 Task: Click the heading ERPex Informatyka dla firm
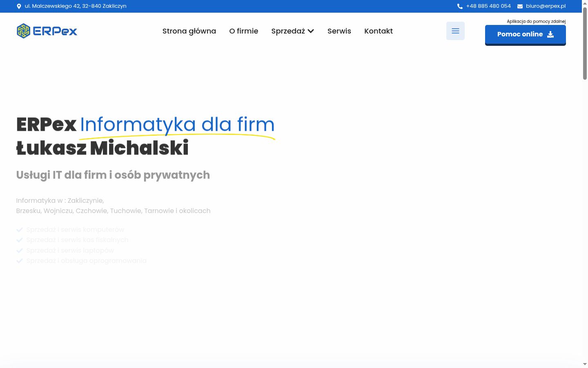coord(145,125)
